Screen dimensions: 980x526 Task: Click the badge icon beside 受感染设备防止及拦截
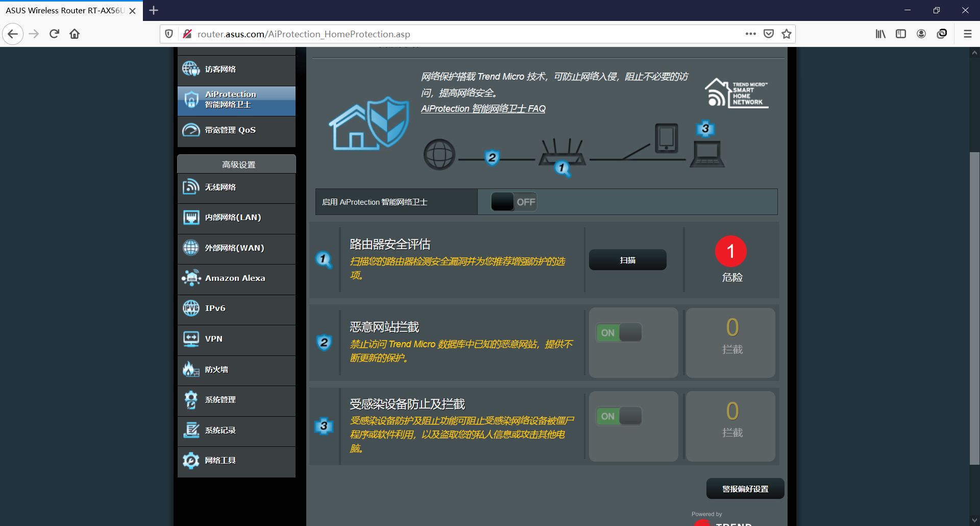[324, 426]
